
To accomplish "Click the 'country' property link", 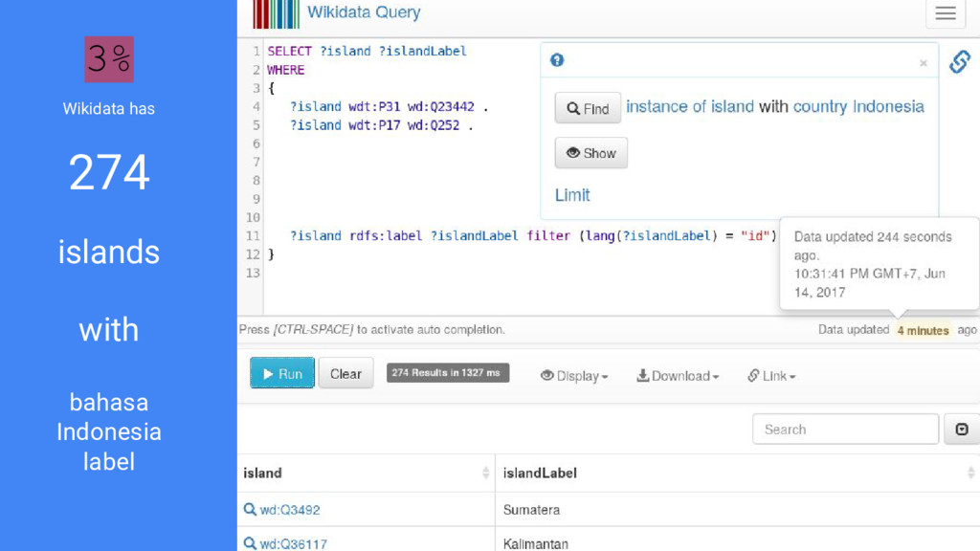I will point(820,107).
